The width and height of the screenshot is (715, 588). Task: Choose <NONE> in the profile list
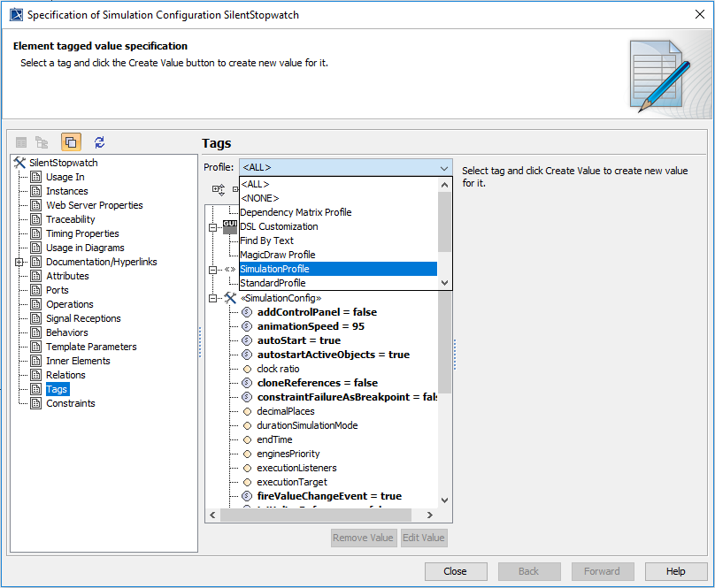tap(338, 198)
